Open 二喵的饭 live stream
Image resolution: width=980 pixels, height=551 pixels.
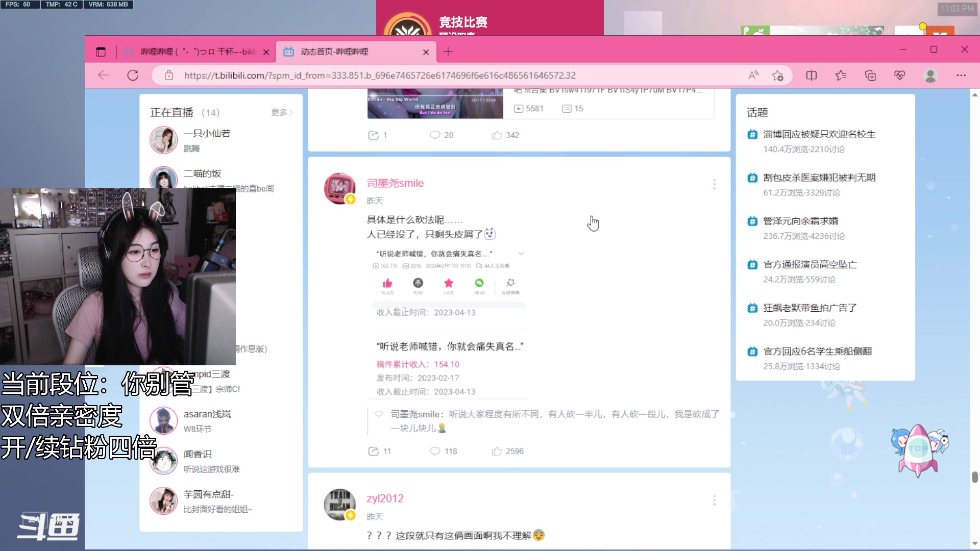pos(203,173)
